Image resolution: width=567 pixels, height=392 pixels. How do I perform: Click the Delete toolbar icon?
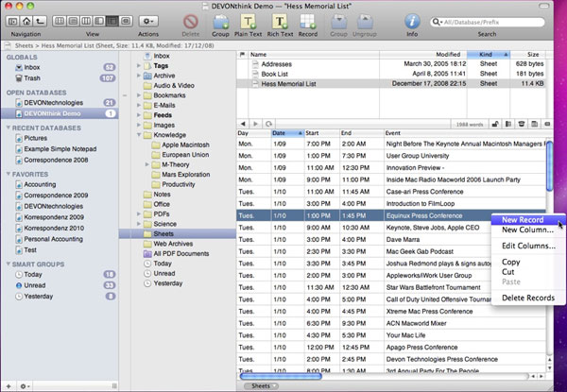tap(192, 20)
